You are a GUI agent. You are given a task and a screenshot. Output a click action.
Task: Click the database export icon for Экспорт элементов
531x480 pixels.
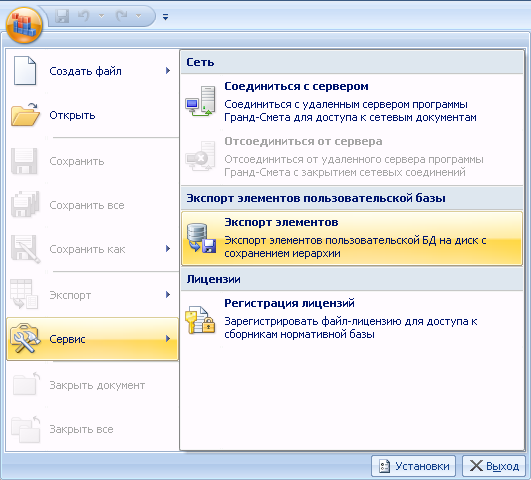coord(201,238)
